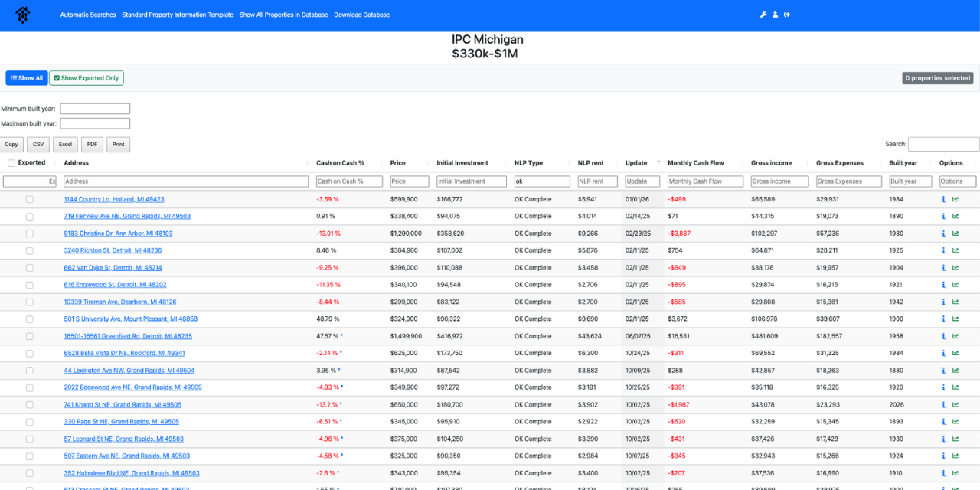Open the user profile icon
Screen dimensions: 980x490
(x=775, y=15)
